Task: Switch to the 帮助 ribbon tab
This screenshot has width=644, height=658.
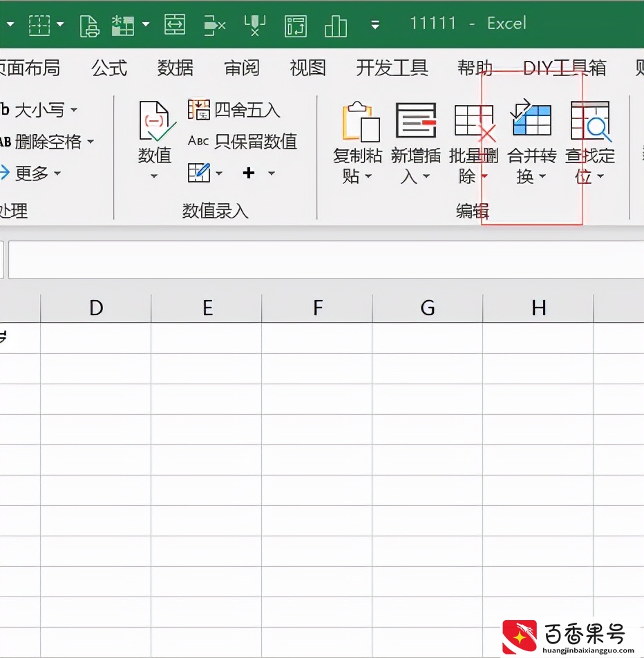Action: point(475,68)
